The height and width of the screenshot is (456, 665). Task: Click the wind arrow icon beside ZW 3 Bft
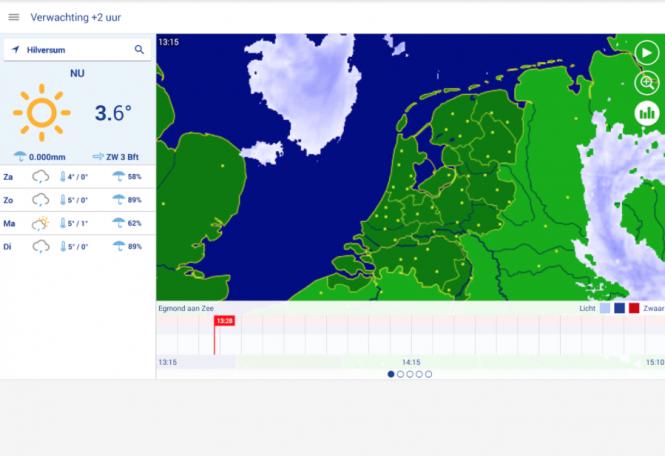coord(98,157)
